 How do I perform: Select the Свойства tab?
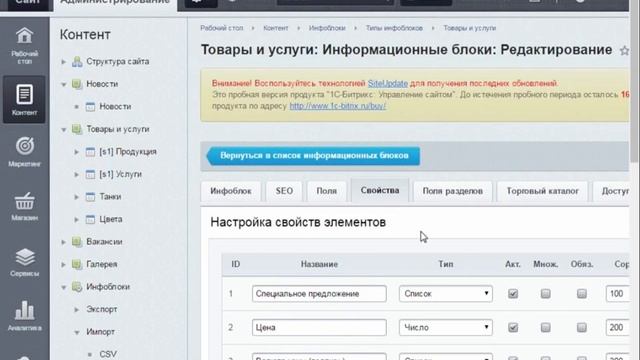(x=380, y=190)
